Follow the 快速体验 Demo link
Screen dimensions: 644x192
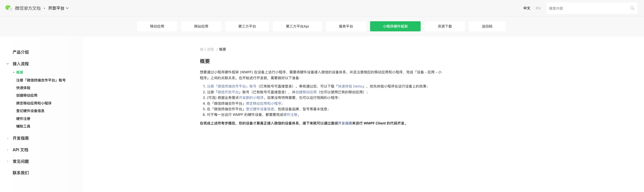[x=350, y=86]
